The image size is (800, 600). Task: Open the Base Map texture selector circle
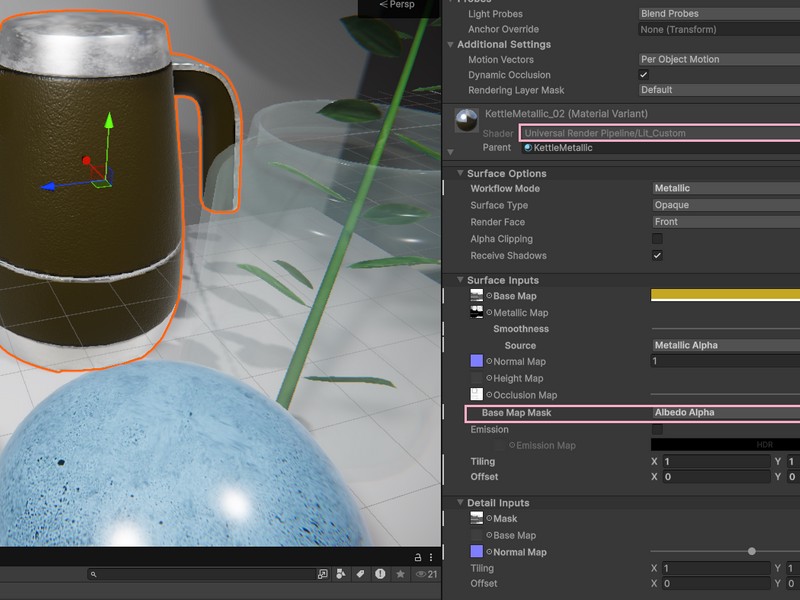point(487,296)
